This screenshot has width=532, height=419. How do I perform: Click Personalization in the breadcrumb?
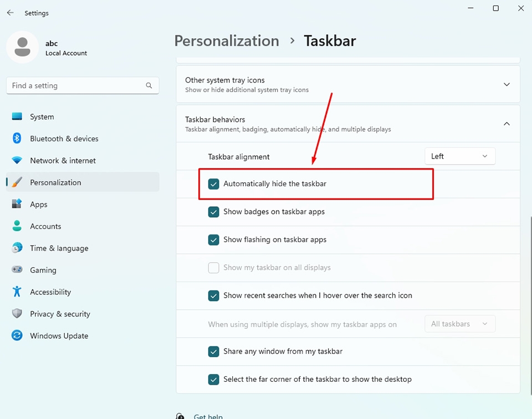tap(227, 40)
